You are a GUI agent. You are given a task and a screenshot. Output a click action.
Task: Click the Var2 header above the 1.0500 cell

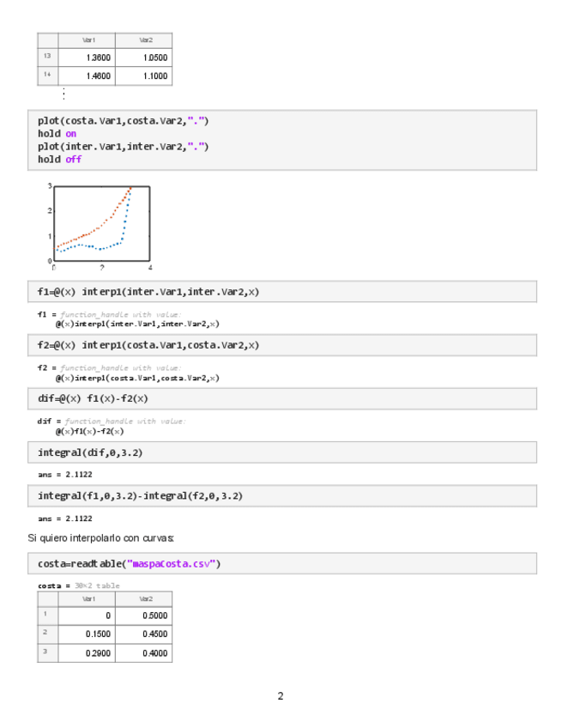point(144,40)
